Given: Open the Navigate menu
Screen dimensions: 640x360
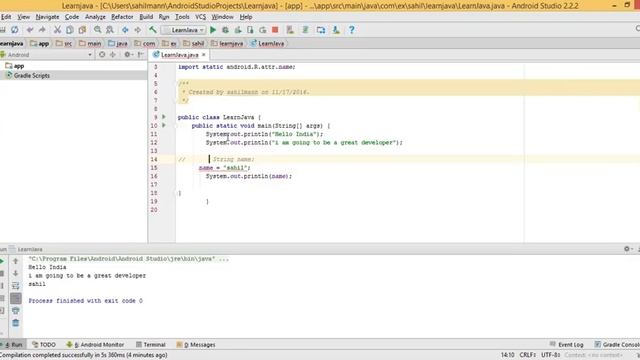Looking at the screenshot, I should pos(47,17).
